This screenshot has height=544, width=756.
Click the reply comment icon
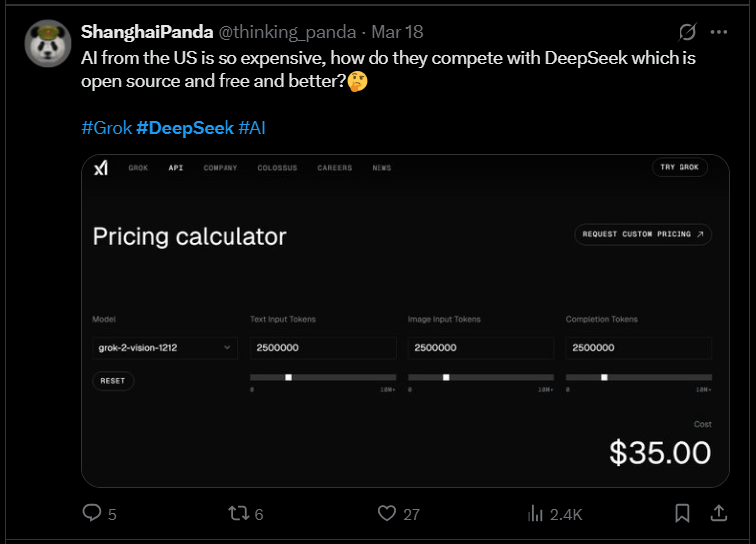(92, 513)
